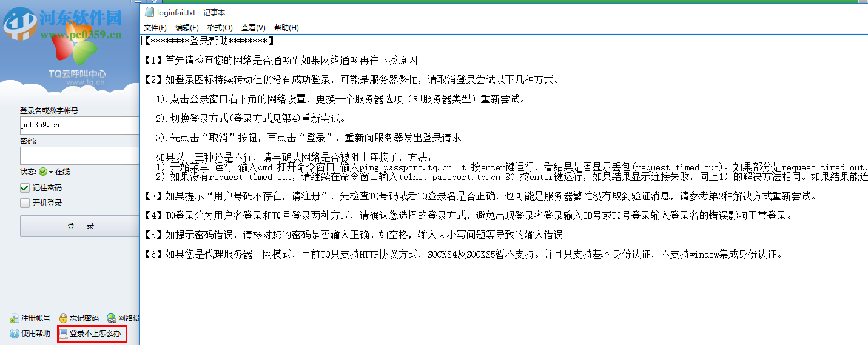Viewport: 868px width, 345px height.
Task: Open the 帮助(H) menu in Notepad
Action: click(286, 28)
